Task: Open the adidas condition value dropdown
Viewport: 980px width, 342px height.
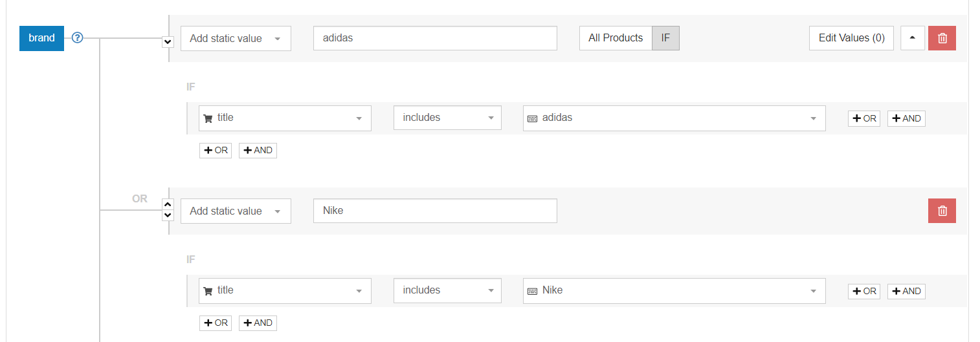Action: (x=674, y=118)
